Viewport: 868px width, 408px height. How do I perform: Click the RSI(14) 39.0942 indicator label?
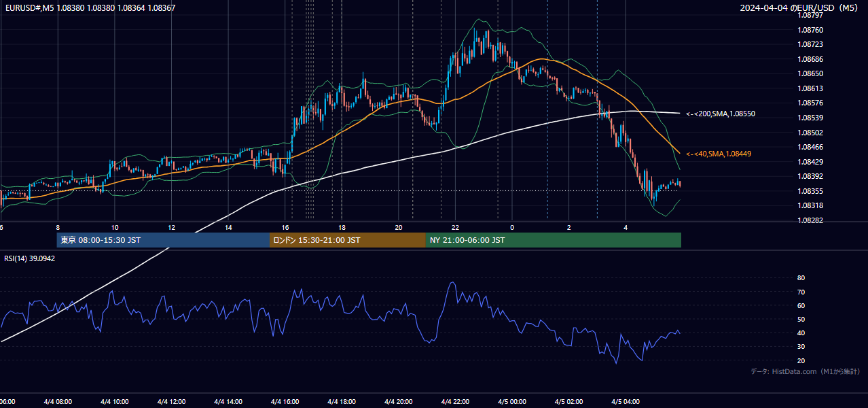pos(30,258)
